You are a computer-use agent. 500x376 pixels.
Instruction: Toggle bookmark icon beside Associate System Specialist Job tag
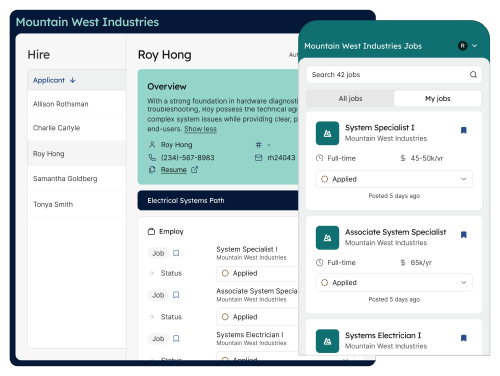[176, 295]
